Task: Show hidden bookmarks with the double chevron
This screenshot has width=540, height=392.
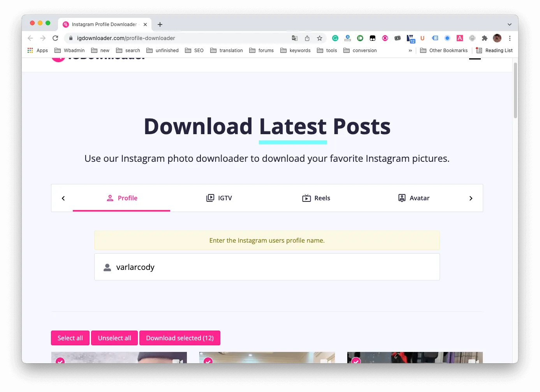Action: [410, 51]
